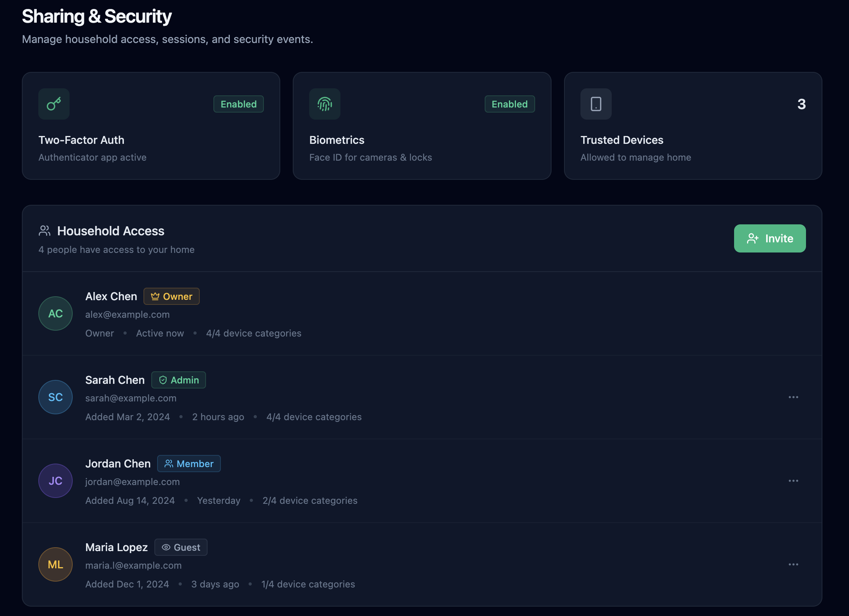Click the Biometrics fingerprint icon
The height and width of the screenshot is (616, 849).
pos(325,104)
